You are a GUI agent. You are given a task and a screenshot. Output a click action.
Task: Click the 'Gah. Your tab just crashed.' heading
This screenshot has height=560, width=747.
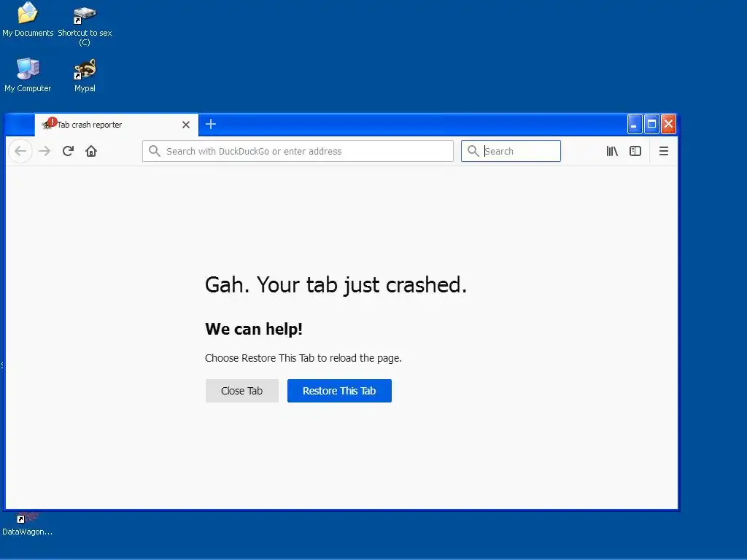coord(336,285)
